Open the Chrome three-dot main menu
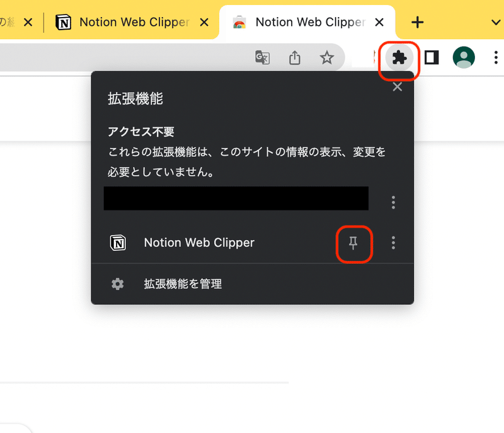This screenshot has width=504, height=433. click(x=496, y=57)
